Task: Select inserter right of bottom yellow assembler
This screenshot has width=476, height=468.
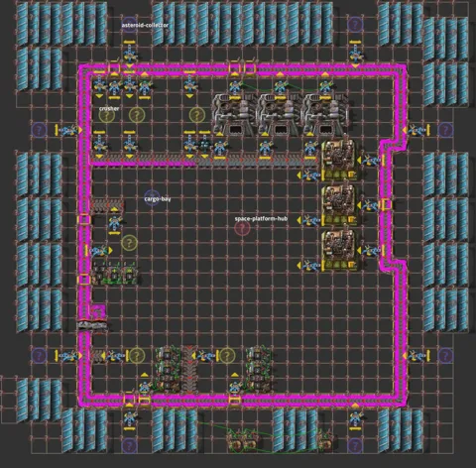Action: [x=371, y=251]
